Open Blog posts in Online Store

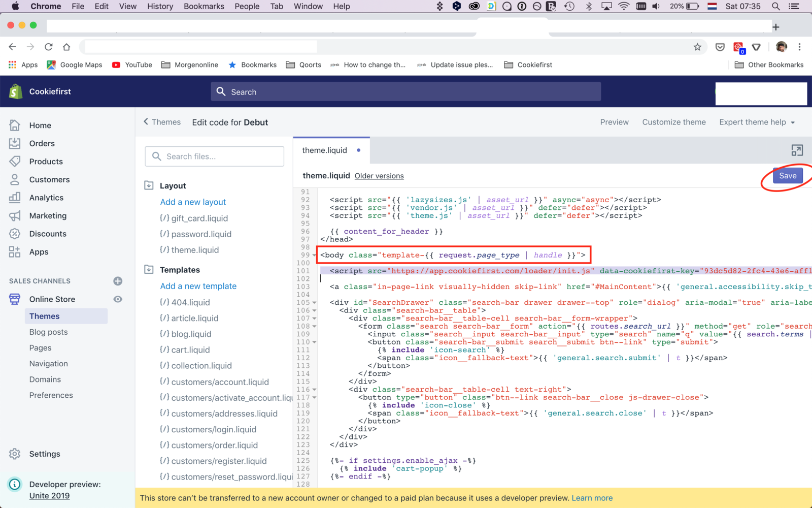point(48,332)
